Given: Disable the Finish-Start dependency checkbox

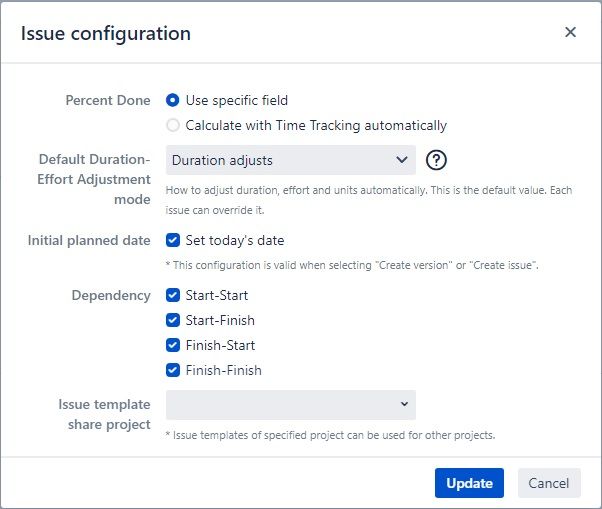Looking at the screenshot, I should click(173, 345).
